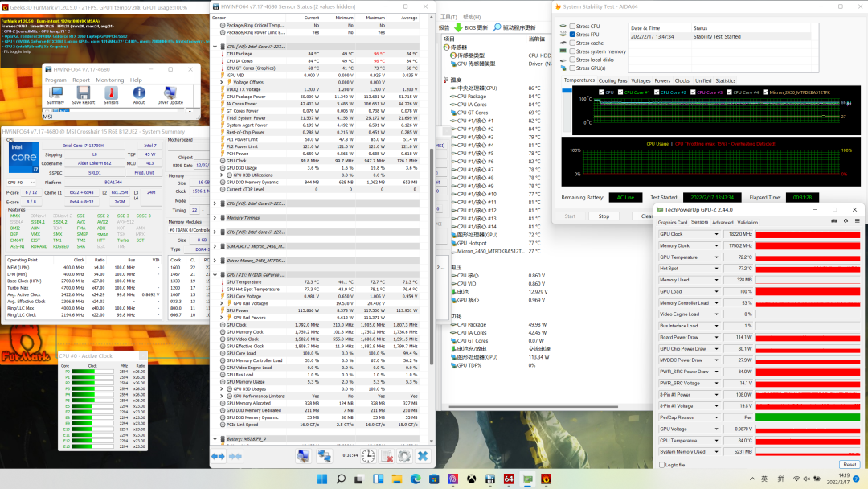
Task: Switch to the Cooling Fans tab in AIDA64
Action: point(612,81)
